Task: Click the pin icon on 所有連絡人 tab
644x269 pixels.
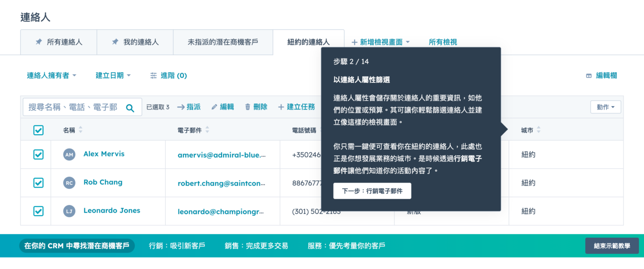Action: click(x=39, y=42)
